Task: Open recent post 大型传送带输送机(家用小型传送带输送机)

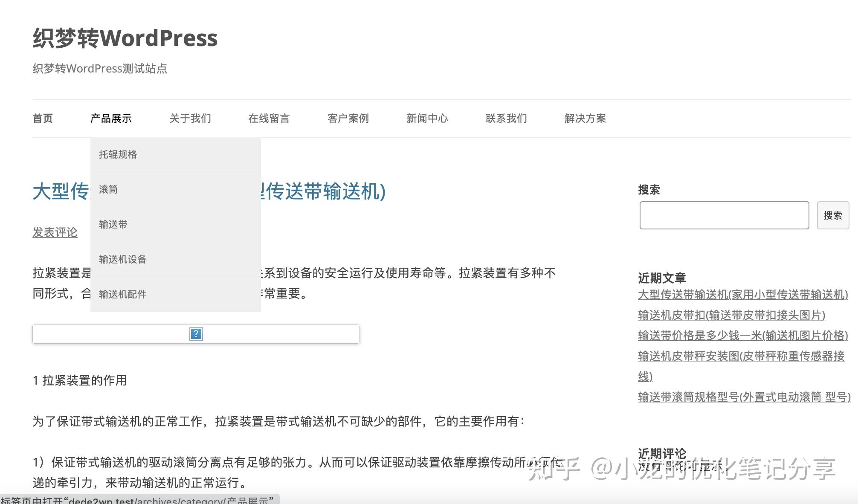Action: click(743, 295)
